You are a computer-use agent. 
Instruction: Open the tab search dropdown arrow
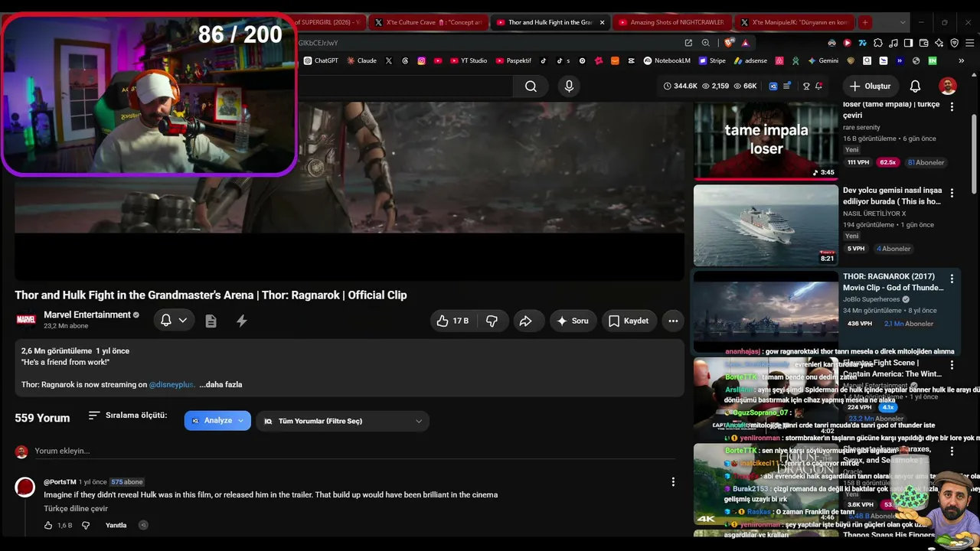click(903, 22)
